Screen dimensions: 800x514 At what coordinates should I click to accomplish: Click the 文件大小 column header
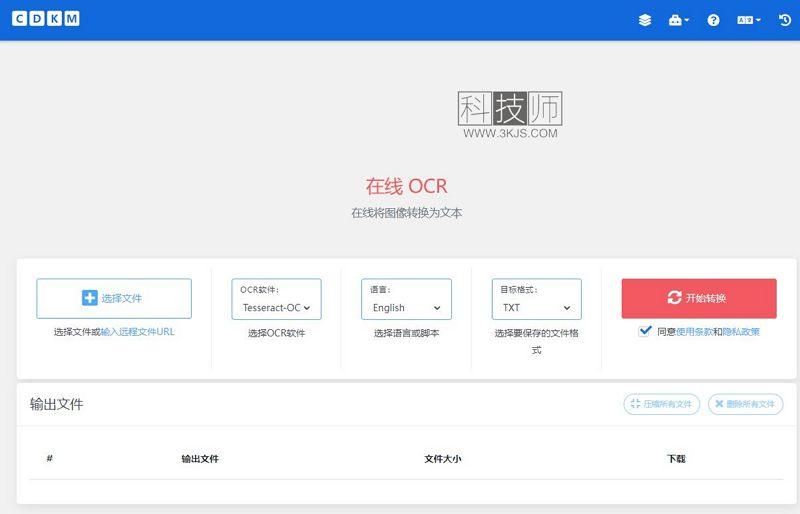click(x=443, y=459)
